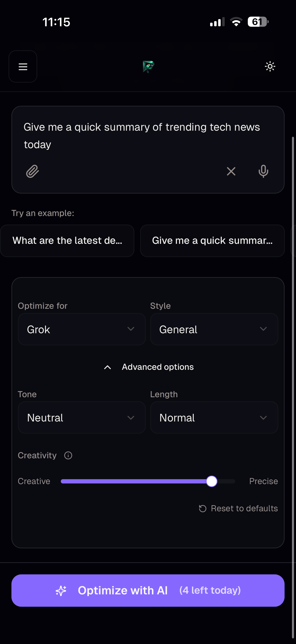
Task: Click Optimize with AI button
Action: pyautogui.click(x=148, y=591)
